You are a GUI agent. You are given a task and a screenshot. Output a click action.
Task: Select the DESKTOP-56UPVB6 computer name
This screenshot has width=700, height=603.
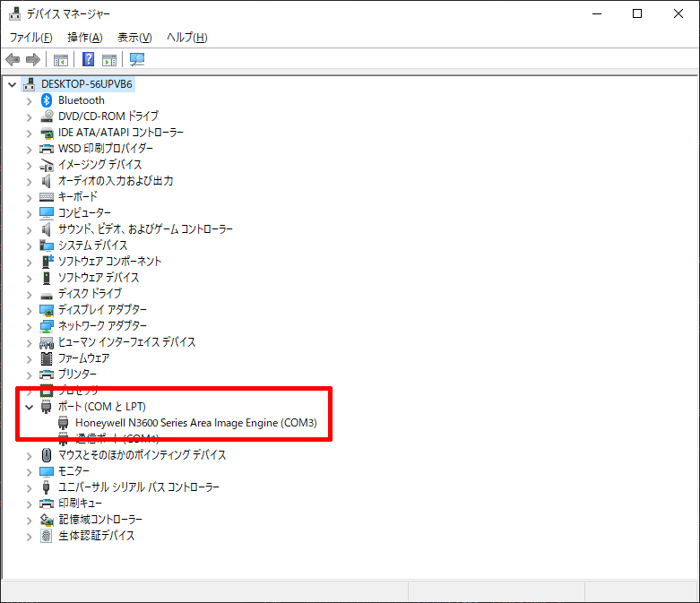point(87,84)
